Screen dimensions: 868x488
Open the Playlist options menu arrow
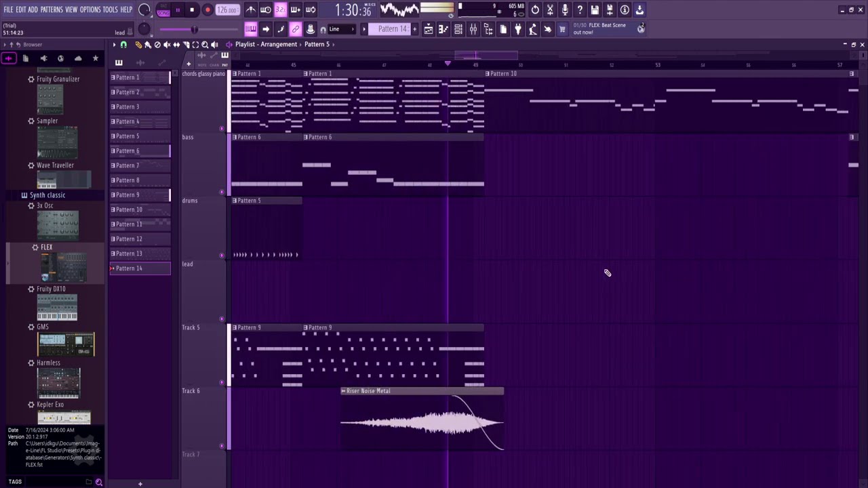pyautogui.click(x=114, y=45)
